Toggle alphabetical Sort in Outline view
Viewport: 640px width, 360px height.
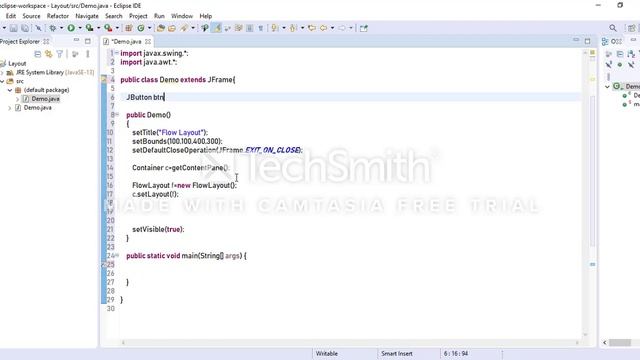coord(631,54)
